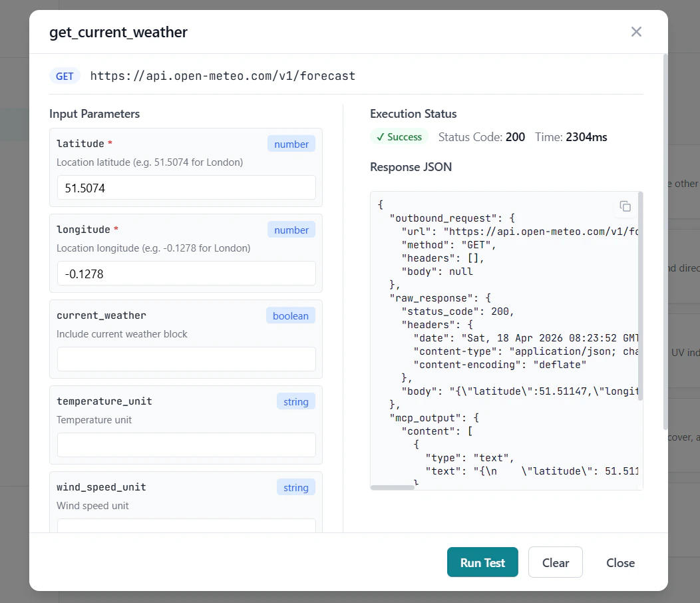Screen dimensions: 700x603
Task: Close the get_current_weather dialog with X
Action: pos(636,32)
